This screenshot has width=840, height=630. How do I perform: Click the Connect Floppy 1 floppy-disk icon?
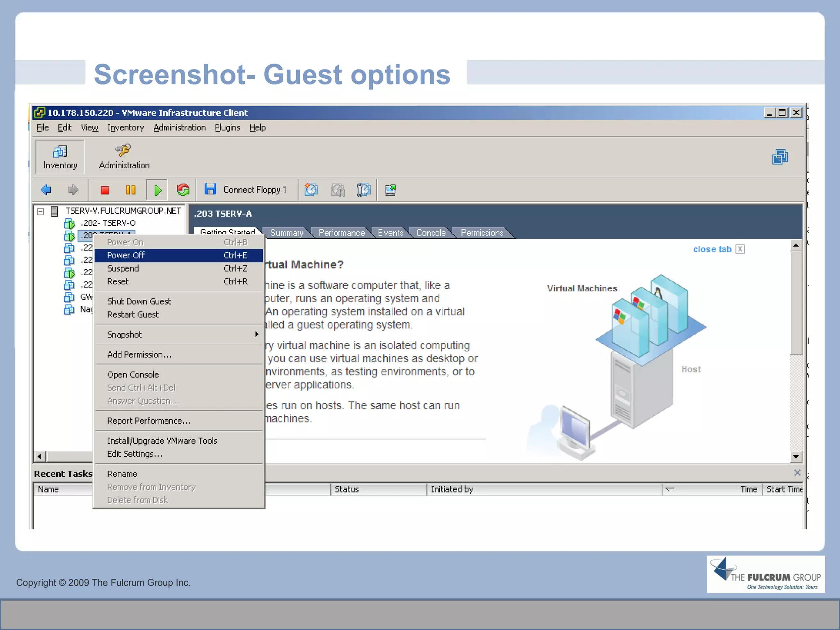(x=210, y=189)
